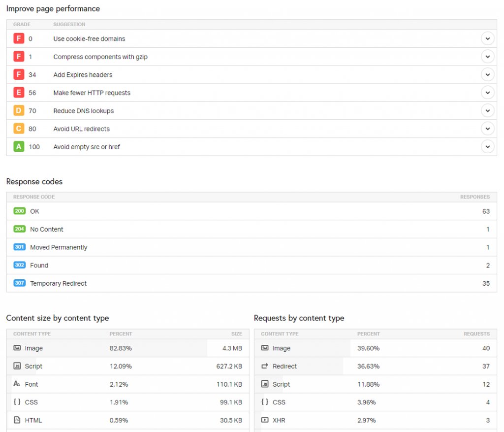Click the 307 Temporary Redirect badge
The image size is (504, 432).
[19, 283]
